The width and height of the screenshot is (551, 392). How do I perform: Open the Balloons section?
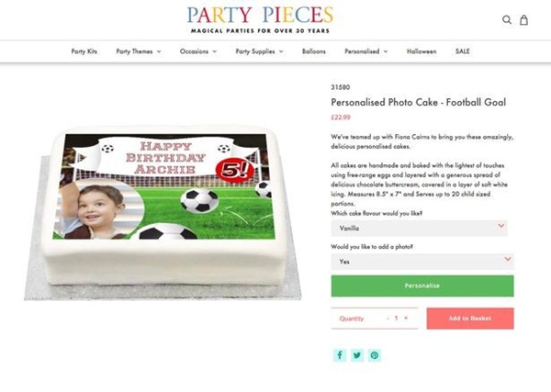coord(313,51)
